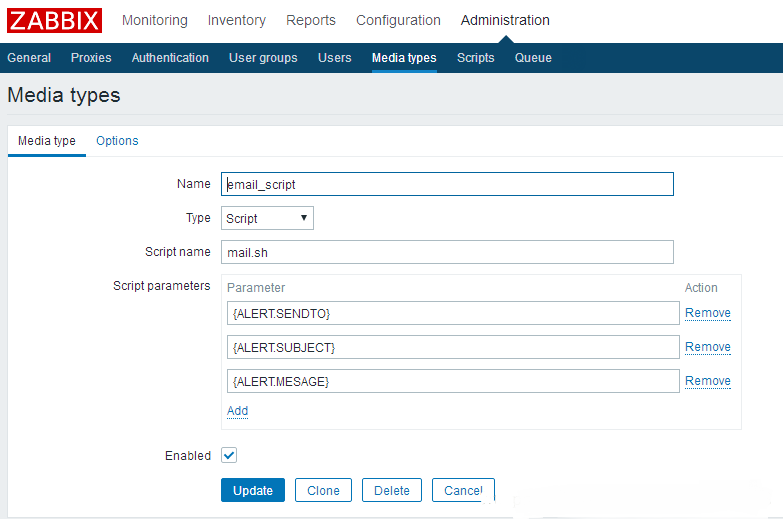Open the Type dropdown
This screenshot has height=519, width=783.
(267, 218)
